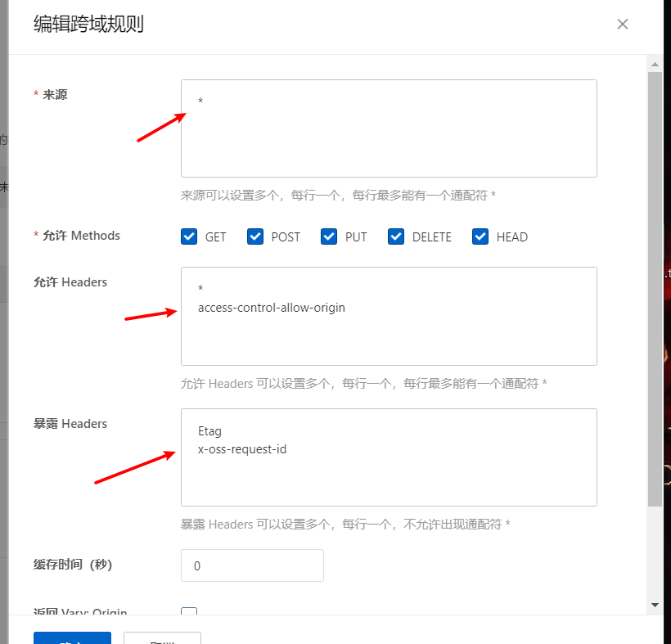Click the wildcard line in 允许 Headers

tap(200, 289)
